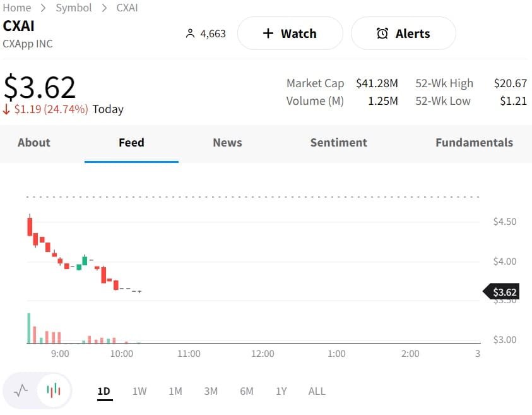The image size is (532, 415).
Task: View the Fundamentals tab
Action: click(474, 143)
